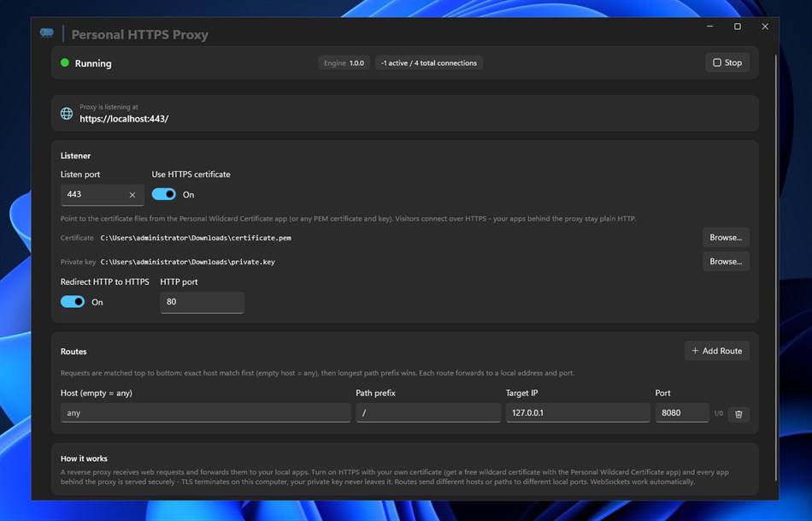812x521 pixels.
Task: Clear the Listen port field with X
Action: tap(132, 195)
